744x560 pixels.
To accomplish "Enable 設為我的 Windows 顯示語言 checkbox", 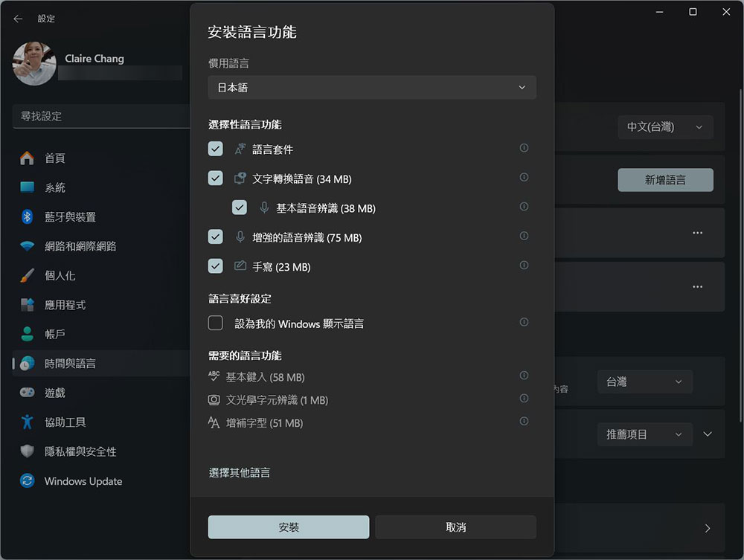I will pos(216,323).
